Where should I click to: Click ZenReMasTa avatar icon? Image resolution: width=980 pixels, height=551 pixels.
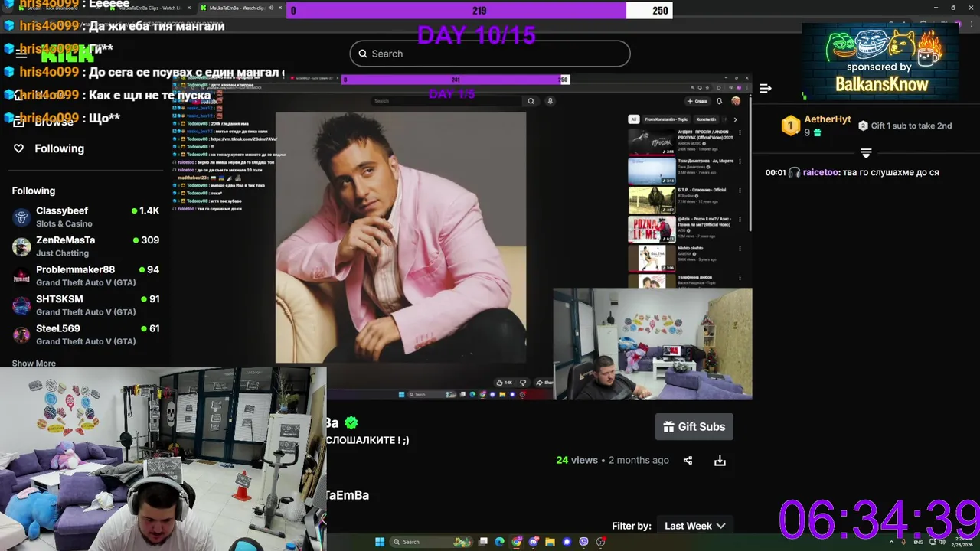point(21,246)
